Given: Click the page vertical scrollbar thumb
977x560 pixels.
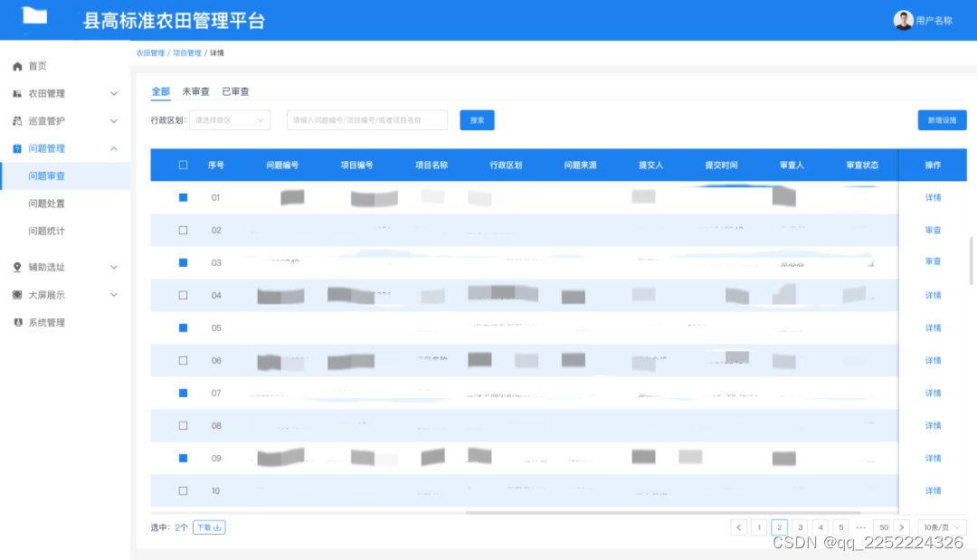Looking at the screenshot, I should [x=971, y=261].
